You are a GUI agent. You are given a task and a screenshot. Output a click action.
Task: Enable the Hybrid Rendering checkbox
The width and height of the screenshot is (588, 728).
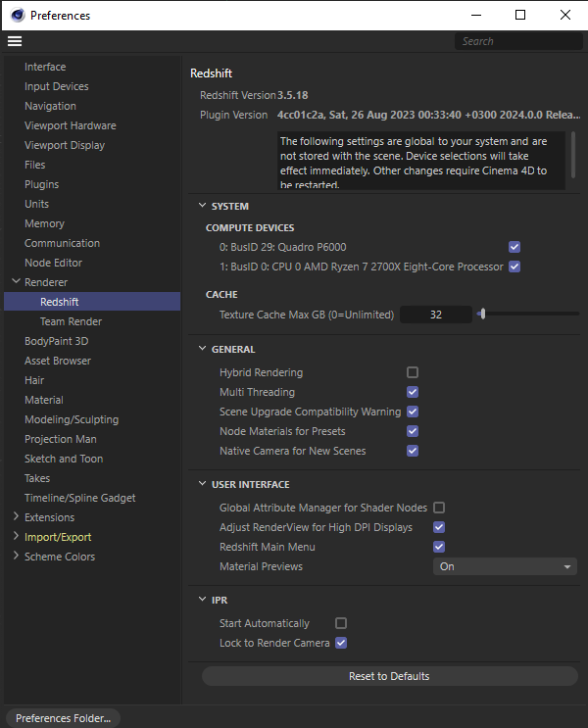coord(413,372)
